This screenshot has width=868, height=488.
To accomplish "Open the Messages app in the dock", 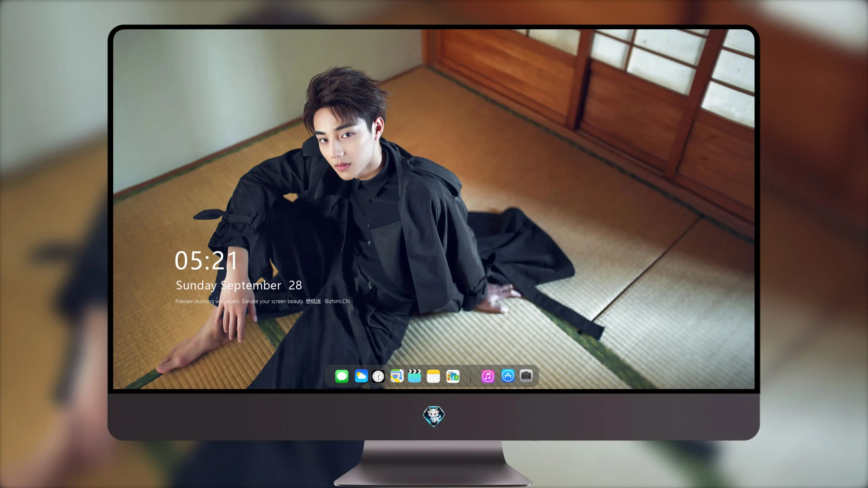I will (x=342, y=376).
